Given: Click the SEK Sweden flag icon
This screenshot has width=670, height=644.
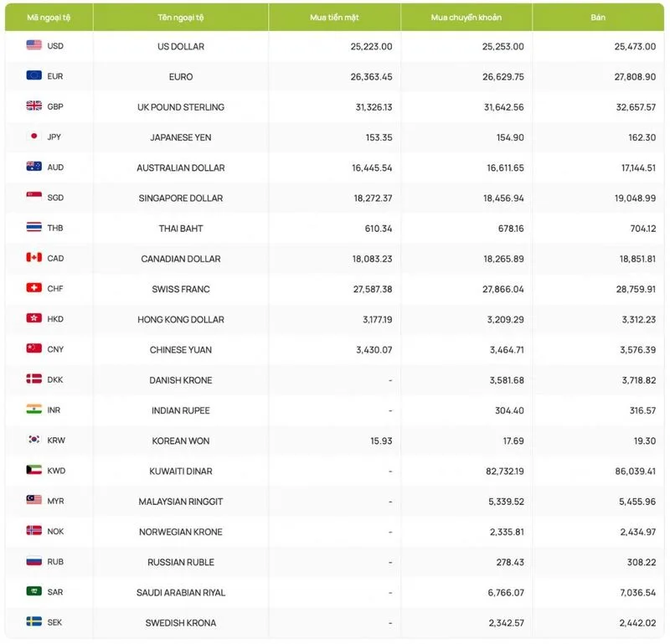Looking at the screenshot, I should click(x=33, y=621).
